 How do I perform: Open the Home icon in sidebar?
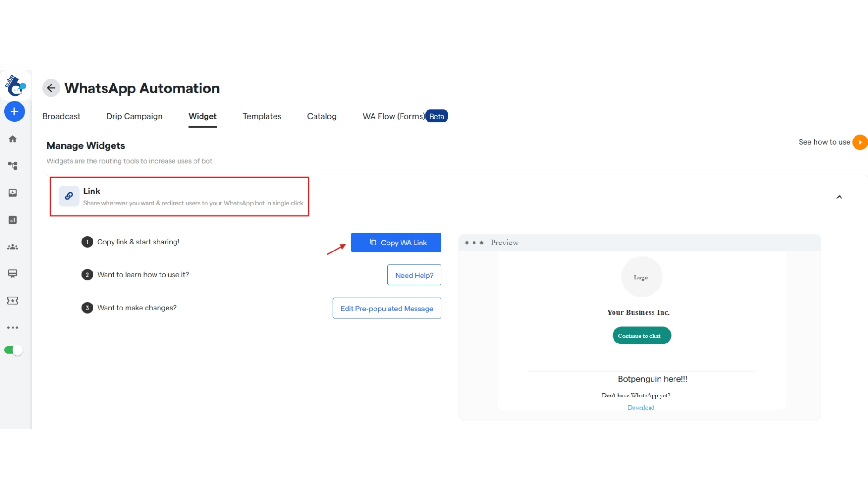point(13,139)
